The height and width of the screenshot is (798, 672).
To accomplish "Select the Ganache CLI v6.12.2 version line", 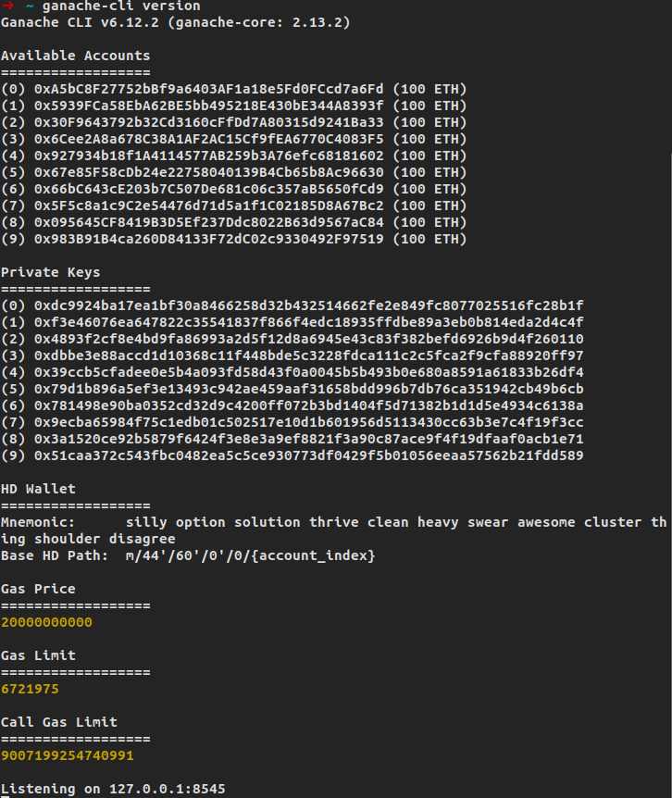I will (x=176, y=22).
